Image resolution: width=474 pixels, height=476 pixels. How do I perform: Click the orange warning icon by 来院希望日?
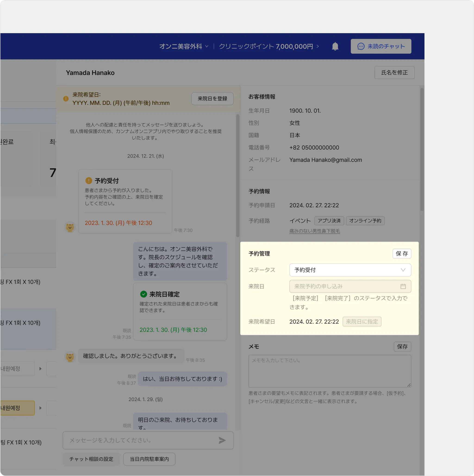pos(66,98)
